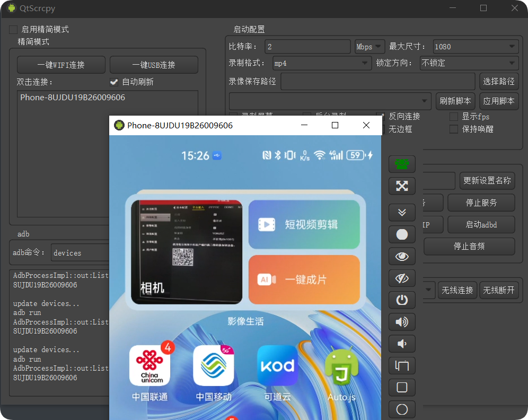This screenshot has height=420, width=528.
Task: Expand notifications with double-chevron icon
Action: pyautogui.click(x=402, y=212)
